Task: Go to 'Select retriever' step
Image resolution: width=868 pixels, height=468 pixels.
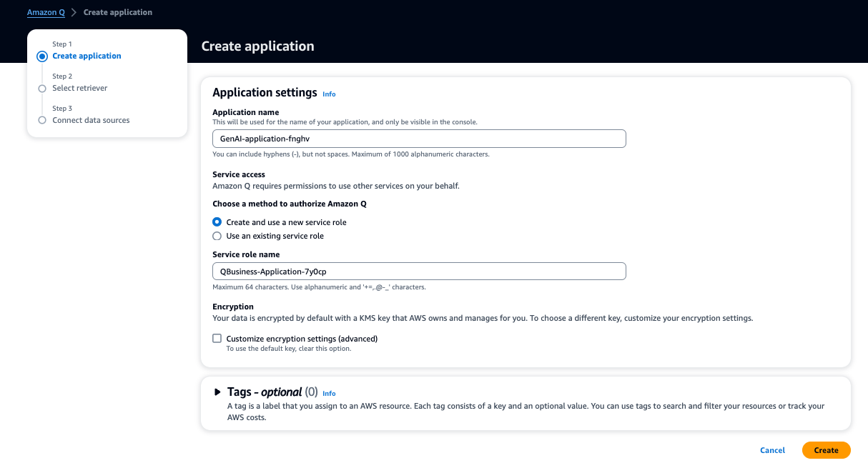Action: [80, 88]
